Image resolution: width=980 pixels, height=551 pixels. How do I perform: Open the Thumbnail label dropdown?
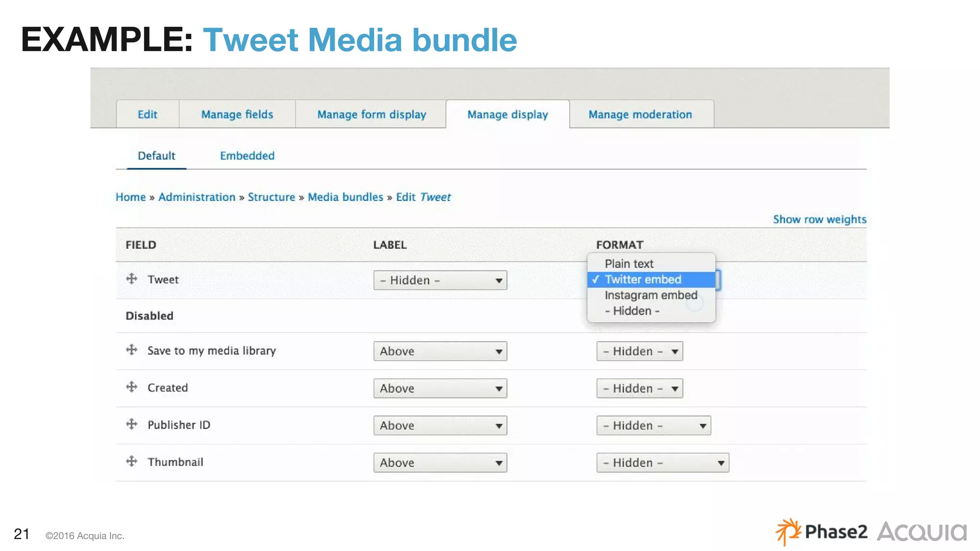440,463
